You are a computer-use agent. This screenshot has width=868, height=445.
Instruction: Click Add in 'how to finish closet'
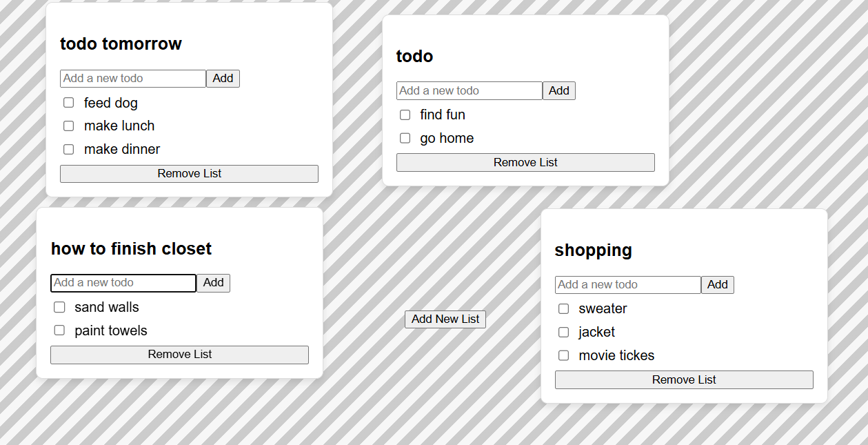[x=214, y=283]
